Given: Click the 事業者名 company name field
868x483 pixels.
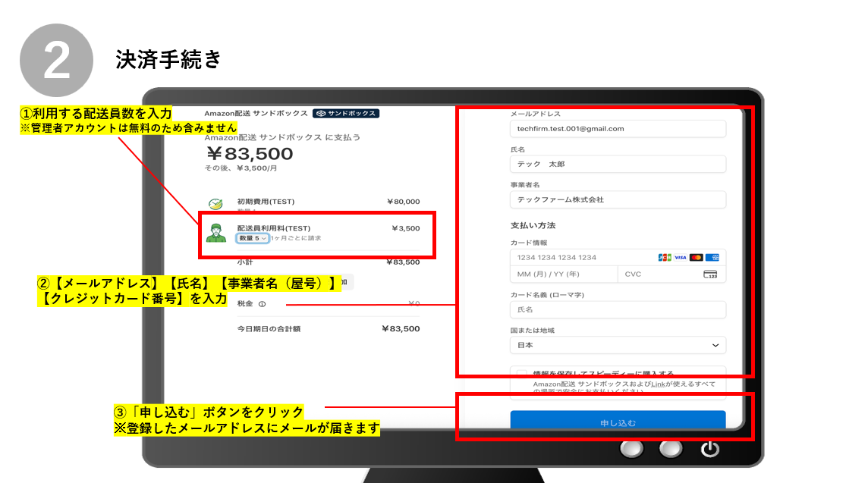Looking at the screenshot, I should tap(618, 199).
